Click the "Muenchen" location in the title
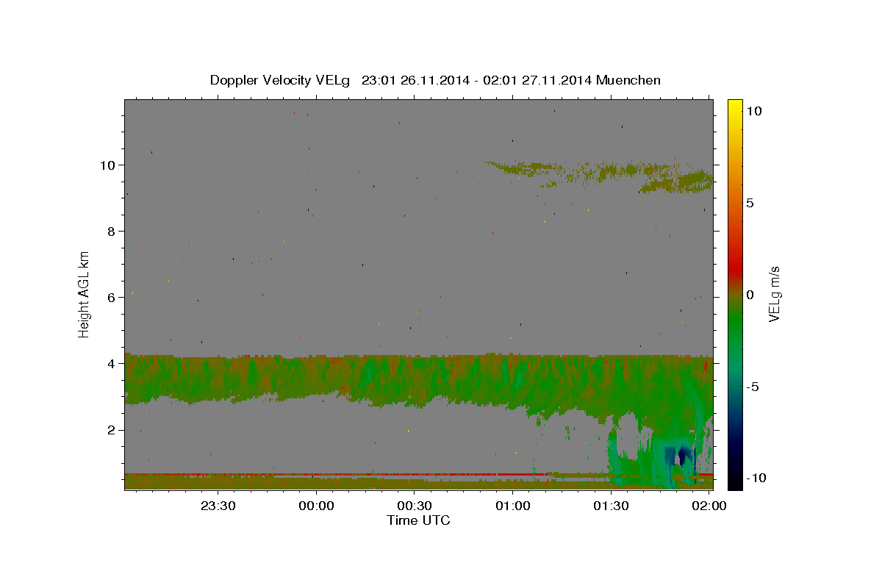This screenshot has width=882, height=588. (x=628, y=80)
